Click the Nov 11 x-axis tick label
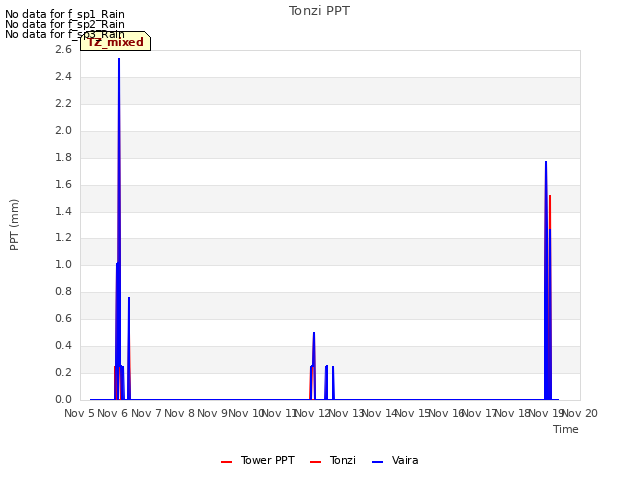Screen dimensions: 640x480 pos(280,413)
